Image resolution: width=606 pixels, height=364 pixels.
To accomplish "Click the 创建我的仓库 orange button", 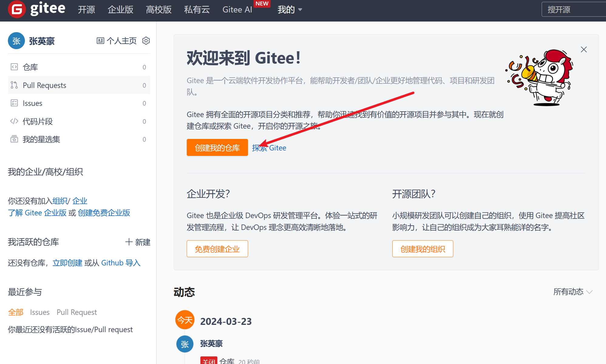I will pos(217,148).
